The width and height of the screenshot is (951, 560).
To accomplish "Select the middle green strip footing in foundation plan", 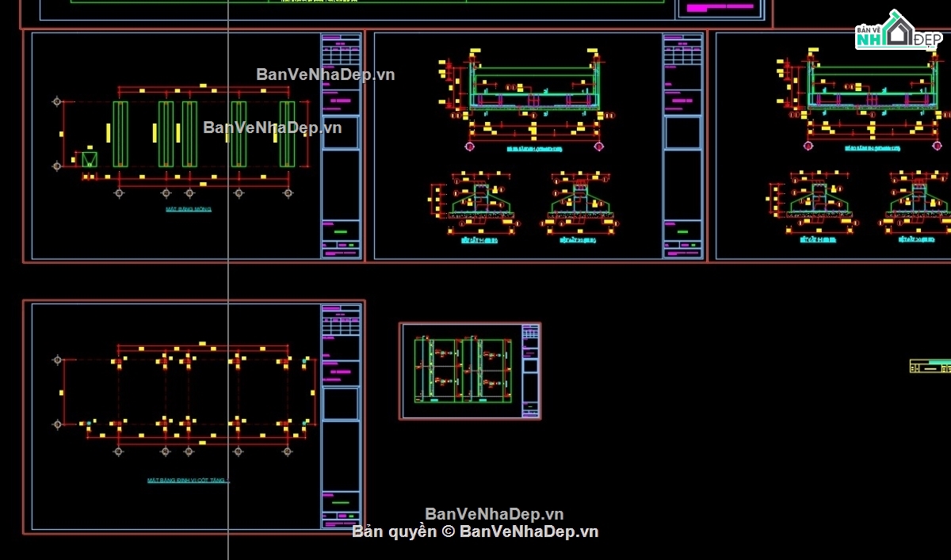I will (x=189, y=134).
